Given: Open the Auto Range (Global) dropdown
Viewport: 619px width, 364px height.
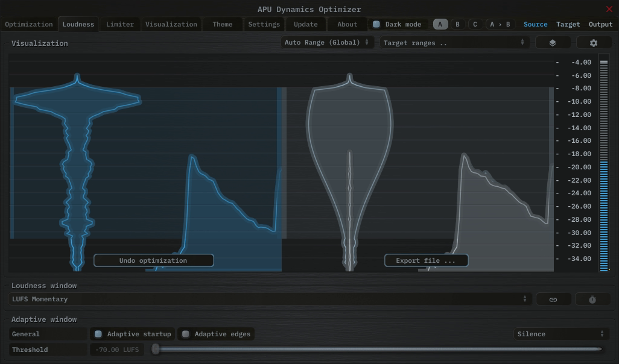Looking at the screenshot, I should 327,43.
